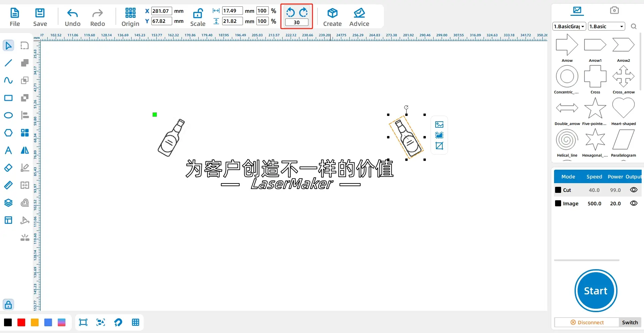Click the Disconnect button
Image resolution: width=644 pixels, height=333 pixels.
click(587, 322)
